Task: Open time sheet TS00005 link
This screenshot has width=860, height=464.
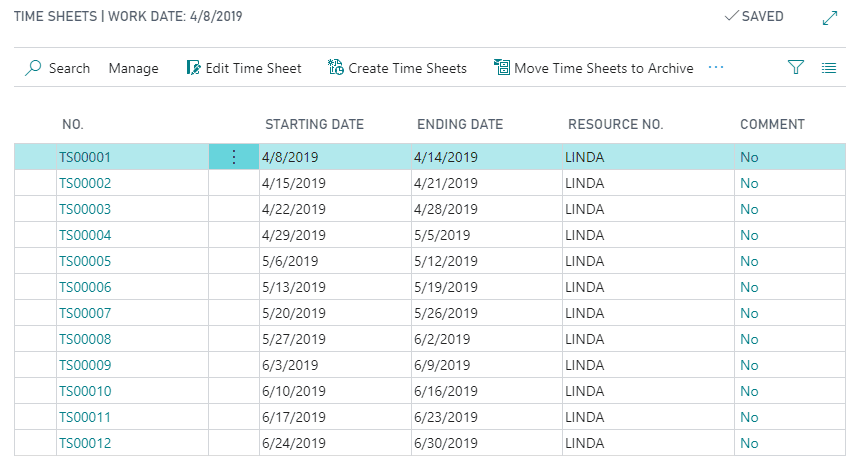Action: tap(85, 261)
